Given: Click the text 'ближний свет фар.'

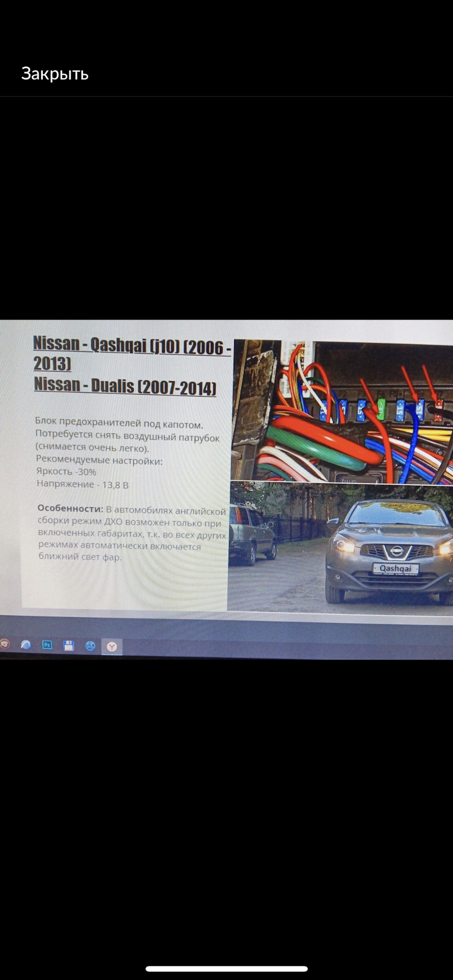Looking at the screenshot, I should click(x=80, y=556).
